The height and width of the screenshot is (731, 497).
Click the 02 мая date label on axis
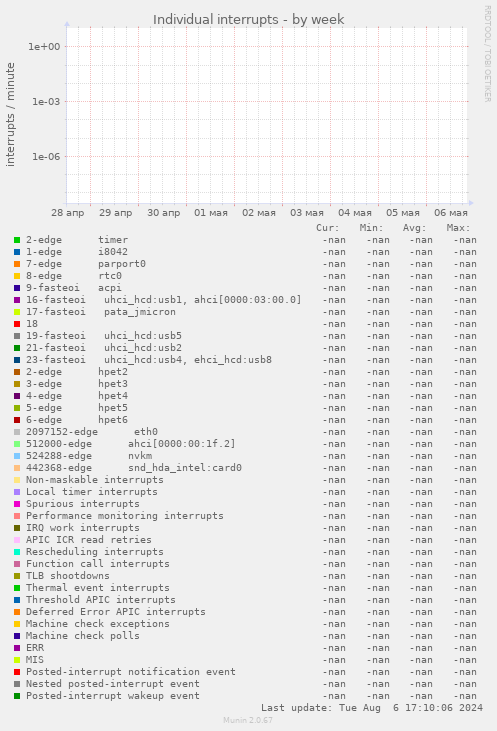pos(259,213)
